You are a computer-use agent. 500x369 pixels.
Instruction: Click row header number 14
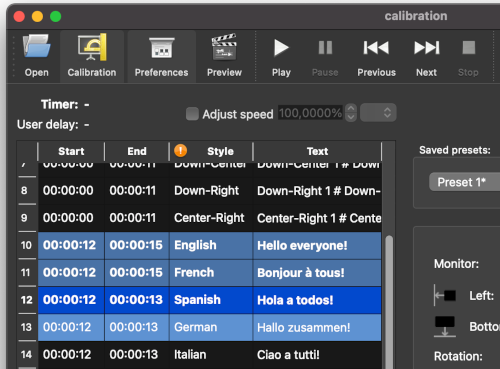pyautogui.click(x=26, y=355)
